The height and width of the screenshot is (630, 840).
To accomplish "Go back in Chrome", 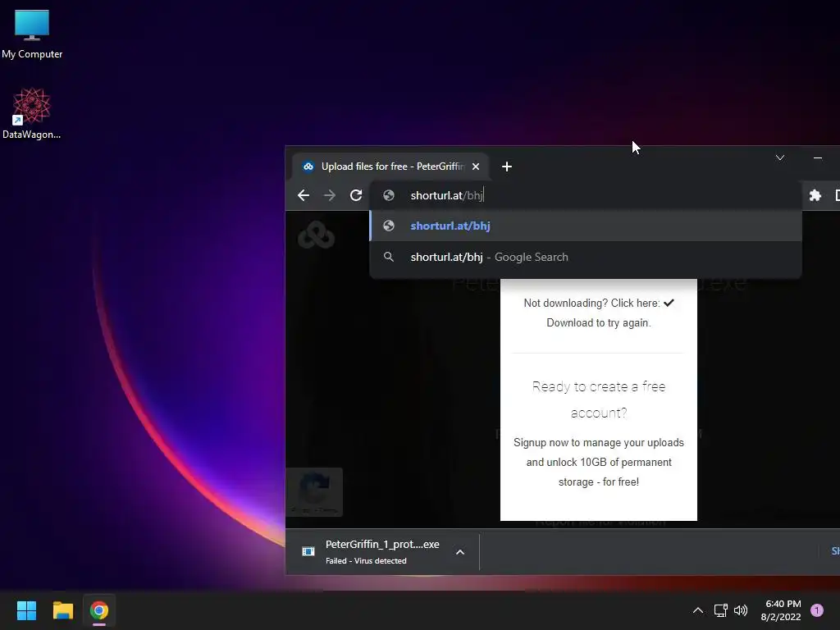I will [304, 195].
